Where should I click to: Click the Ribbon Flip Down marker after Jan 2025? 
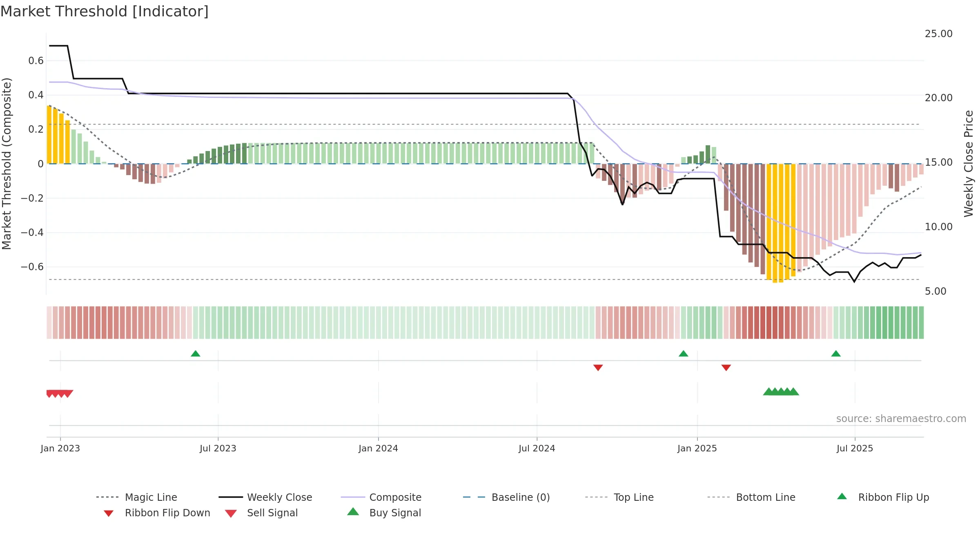(726, 368)
